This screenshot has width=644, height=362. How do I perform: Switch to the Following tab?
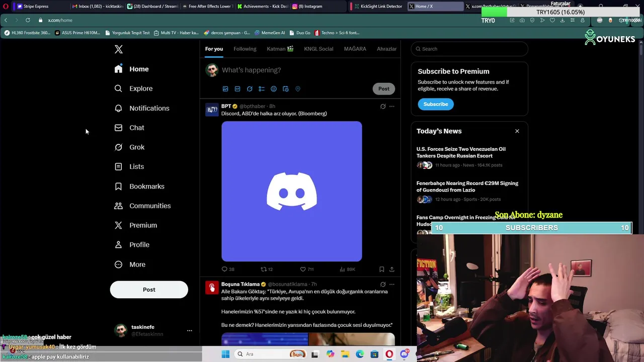point(245,49)
